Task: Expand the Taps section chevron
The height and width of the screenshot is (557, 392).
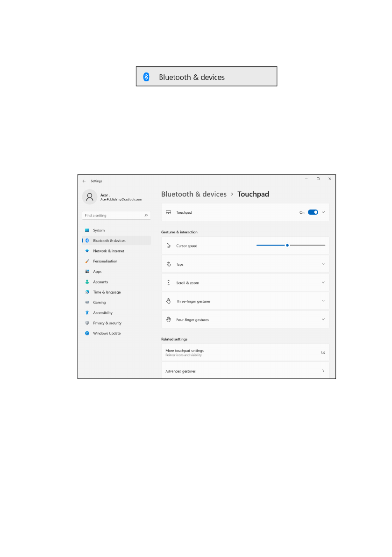Action: pyautogui.click(x=323, y=264)
